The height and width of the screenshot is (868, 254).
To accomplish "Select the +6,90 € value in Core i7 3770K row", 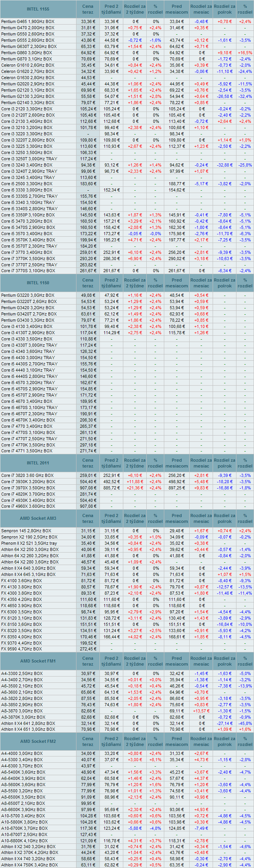I will tap(135, 259).
